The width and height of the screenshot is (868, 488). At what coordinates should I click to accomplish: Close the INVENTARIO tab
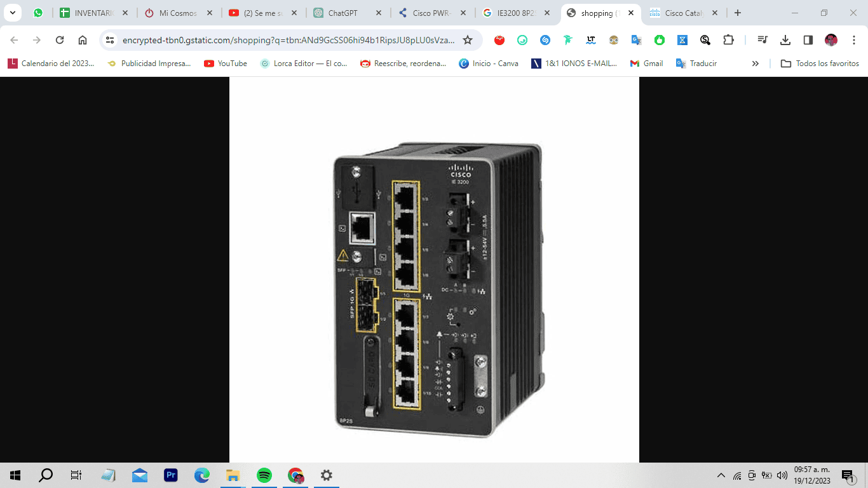pyautogui.click(x=125, y=13)
